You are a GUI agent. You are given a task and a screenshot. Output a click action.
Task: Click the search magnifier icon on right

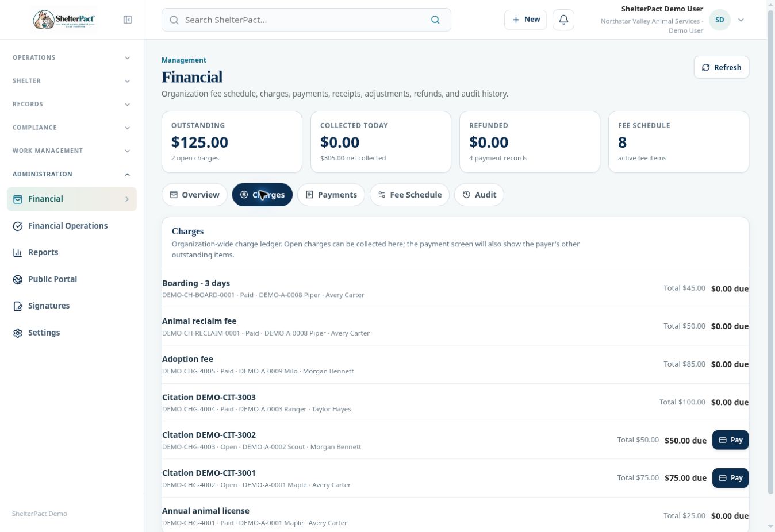[435, 20]
